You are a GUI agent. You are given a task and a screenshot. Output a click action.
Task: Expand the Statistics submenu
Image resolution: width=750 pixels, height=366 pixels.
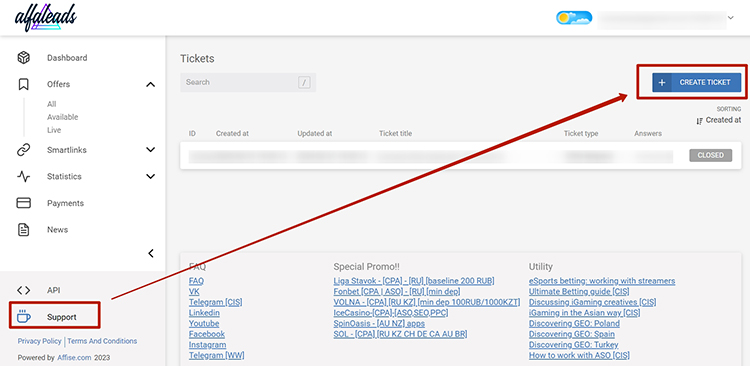coord(150,177)
